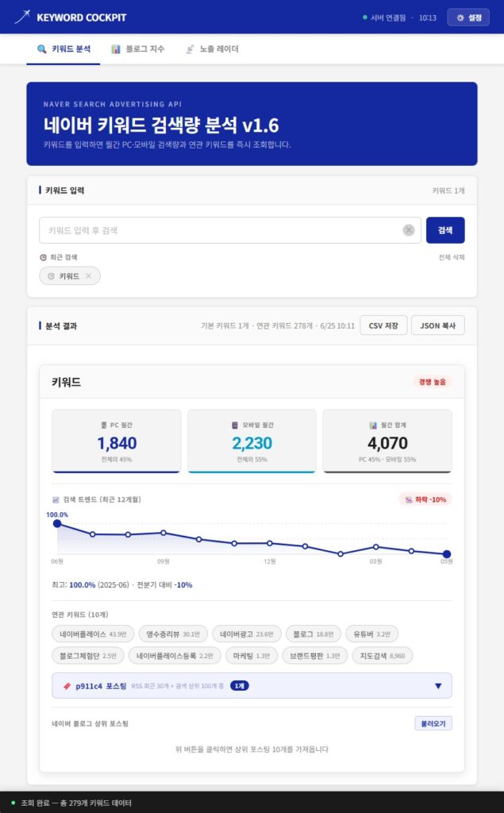
Task: Click the 06월 peak point on trend chart
Action: coord(57,524)
